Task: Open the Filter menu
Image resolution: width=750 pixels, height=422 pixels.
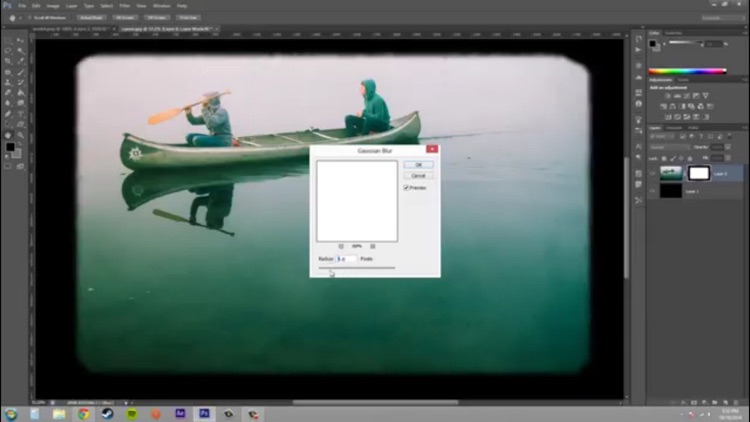Action: [x=124, y=6]
